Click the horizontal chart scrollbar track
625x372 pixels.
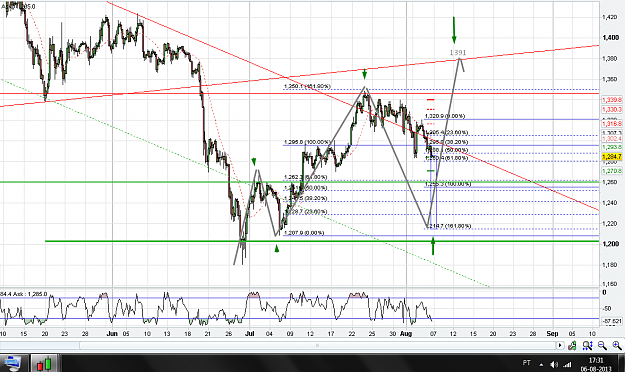pyautogui.click(x=278, y=345)
